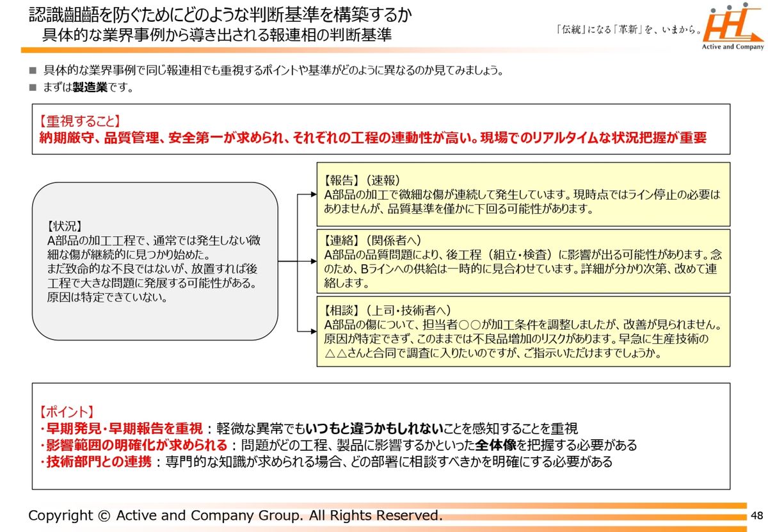Click the Active and Company logo
Image resolution: width=768 pixels, height=532 pixels.
coord(733,26)
